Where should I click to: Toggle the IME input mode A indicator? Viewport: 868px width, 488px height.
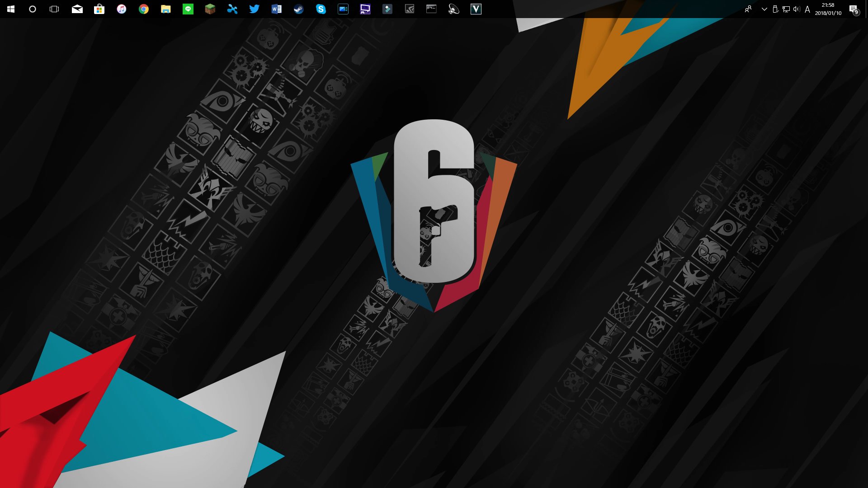(x=807, y=9)
